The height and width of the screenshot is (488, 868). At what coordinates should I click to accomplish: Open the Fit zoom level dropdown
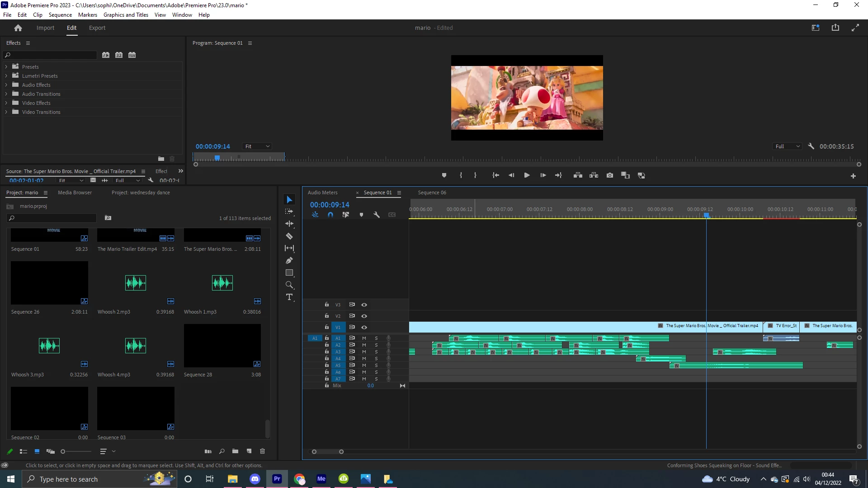[x=257, y=146]
